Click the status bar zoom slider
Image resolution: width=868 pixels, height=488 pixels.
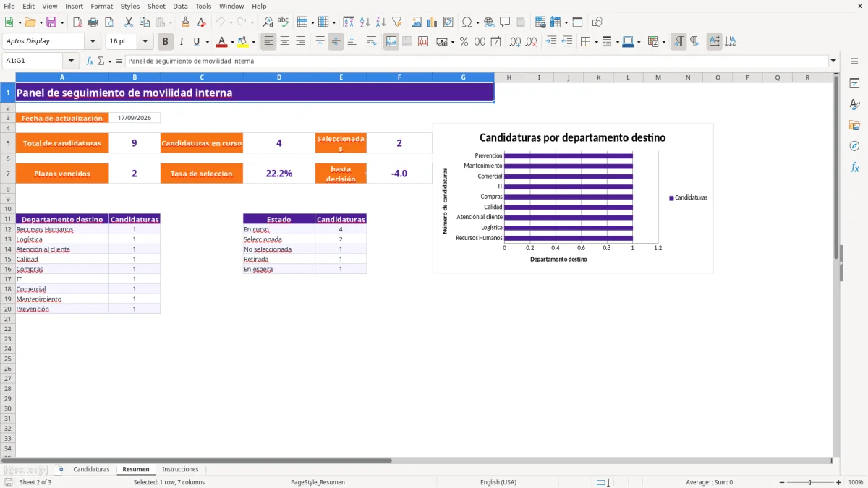click(x=809, y=482)
